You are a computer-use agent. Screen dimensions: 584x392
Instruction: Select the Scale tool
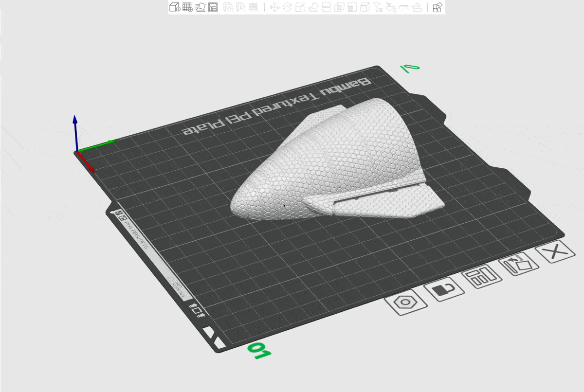tap(300, 7)
